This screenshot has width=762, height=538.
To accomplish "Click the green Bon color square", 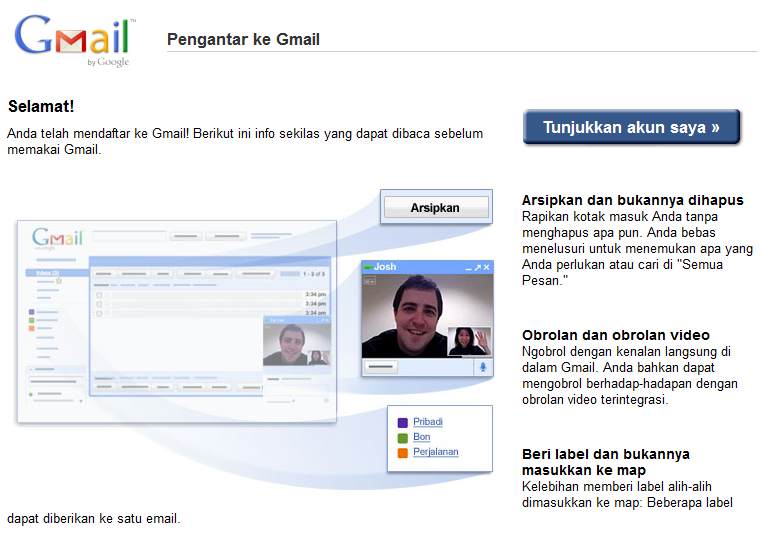I will [x=403, y=437].
